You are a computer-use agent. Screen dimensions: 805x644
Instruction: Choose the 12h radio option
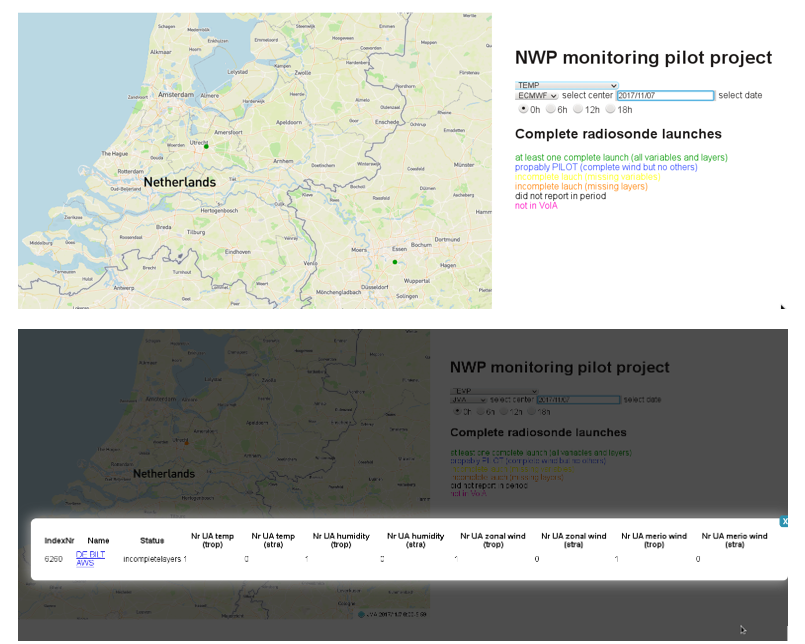[x=579, y=109]
